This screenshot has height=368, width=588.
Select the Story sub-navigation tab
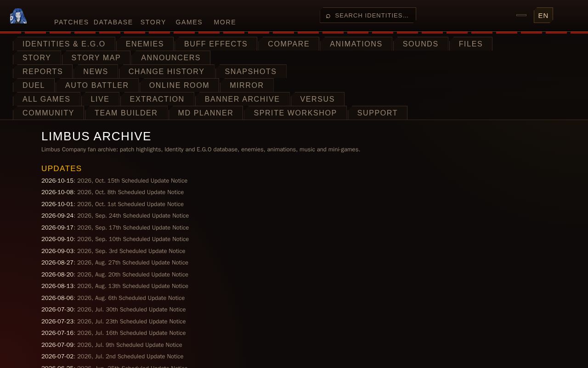click(x=37, y=57)
